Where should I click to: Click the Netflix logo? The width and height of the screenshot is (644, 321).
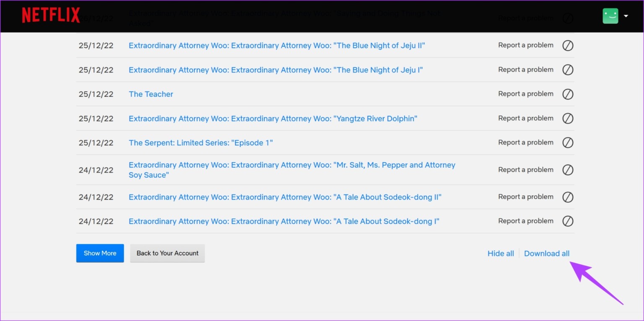(x=50, y=15)
